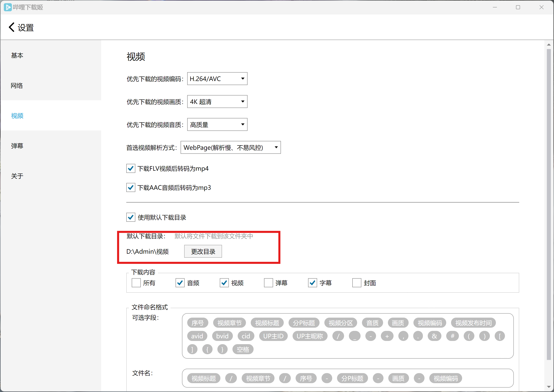Toggle 使用默认下载目录 checkbox
Viewport: 554px width, 392px height.
(131, 217)
